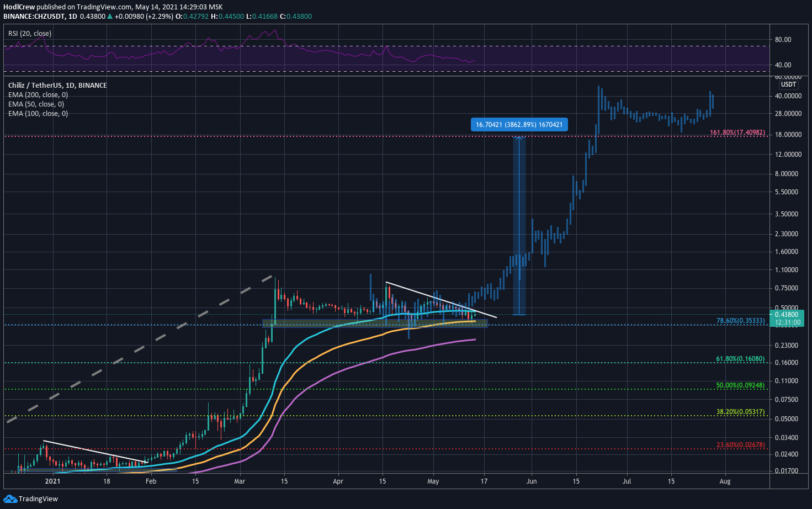Click the 3.50000 price axis label
Image resolution: width=812 pixels, height=509 pixels.
click(x=787, y=214)
